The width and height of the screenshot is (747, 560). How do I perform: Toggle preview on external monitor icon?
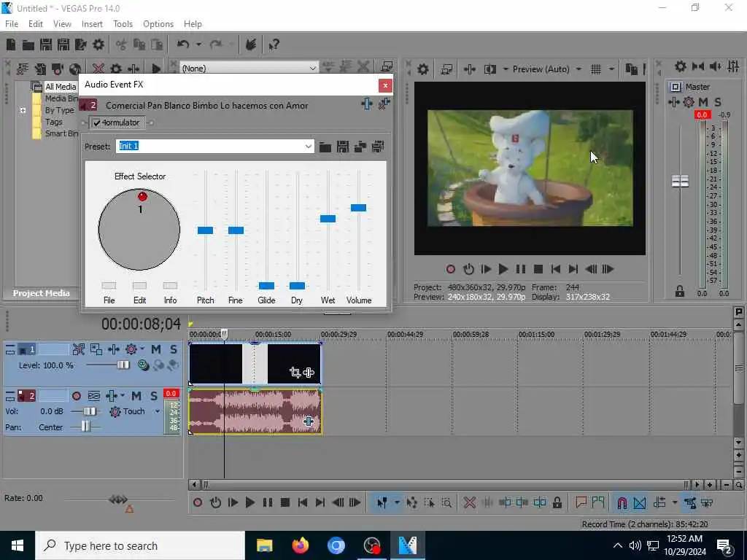[446, 69]
